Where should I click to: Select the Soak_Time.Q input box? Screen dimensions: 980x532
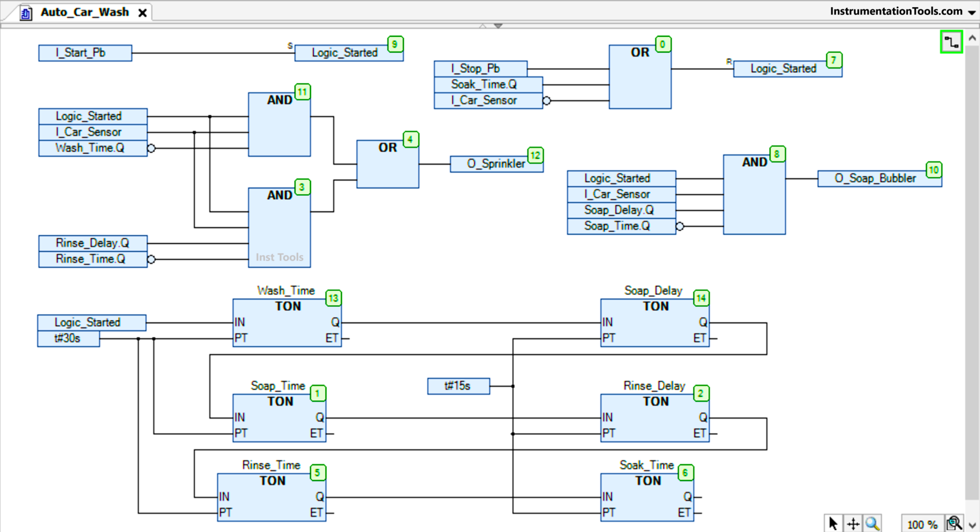[x=489, y=85]
